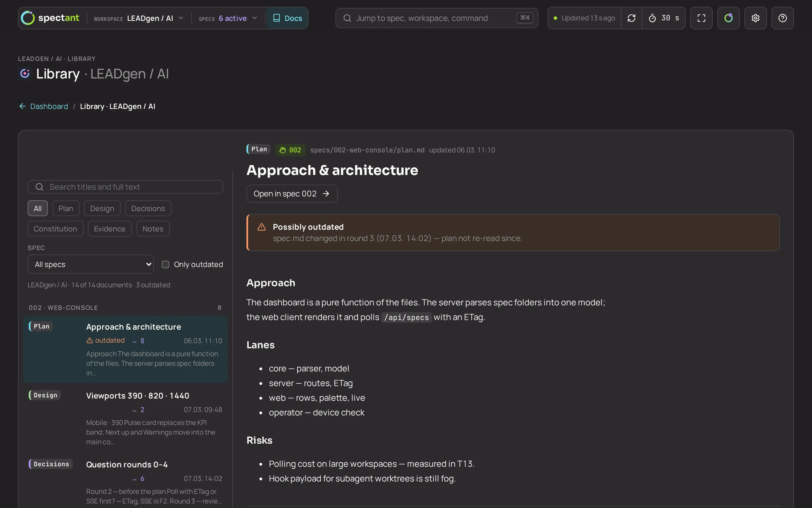This screenshot has height=508, width=812.
Task: Click the Library page icon beside the title
Action: pos(25,73)
